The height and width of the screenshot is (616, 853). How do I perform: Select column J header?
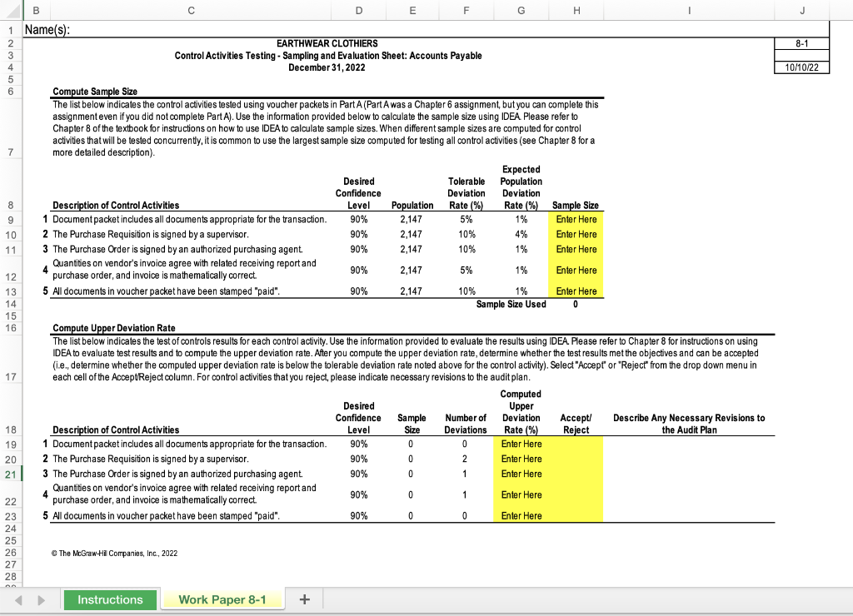pyautogui.click(x=801, y=10)
